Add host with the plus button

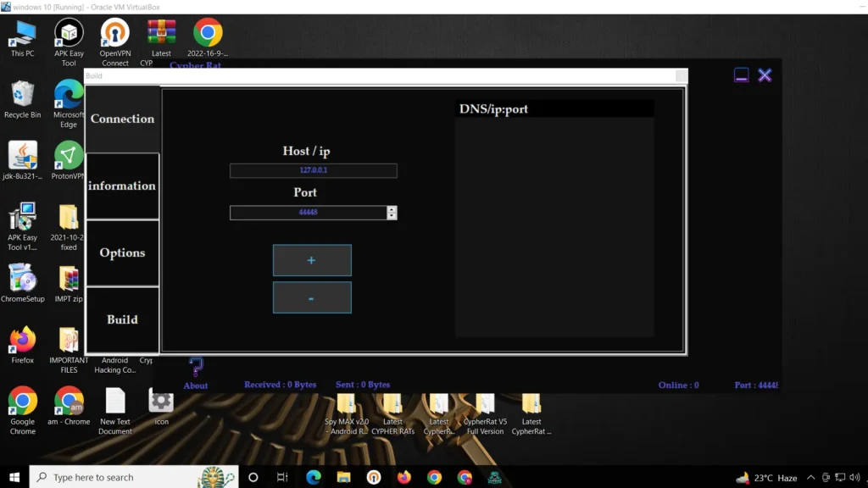coord(312,260)
